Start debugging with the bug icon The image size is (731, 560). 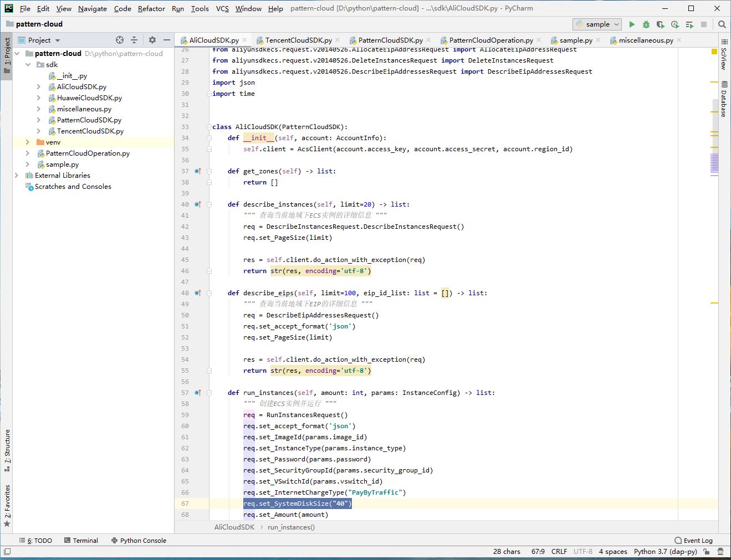(x=646, y=24)
